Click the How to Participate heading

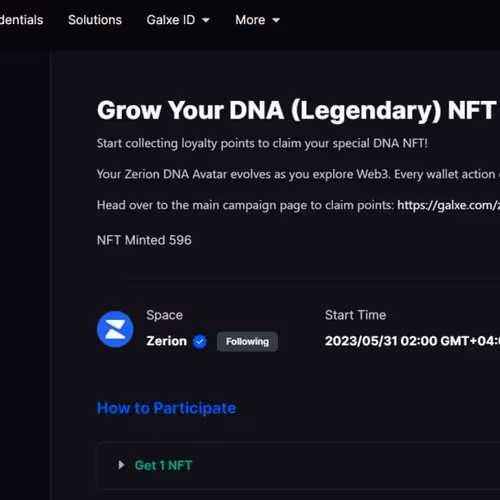click(x=166, y=408)
